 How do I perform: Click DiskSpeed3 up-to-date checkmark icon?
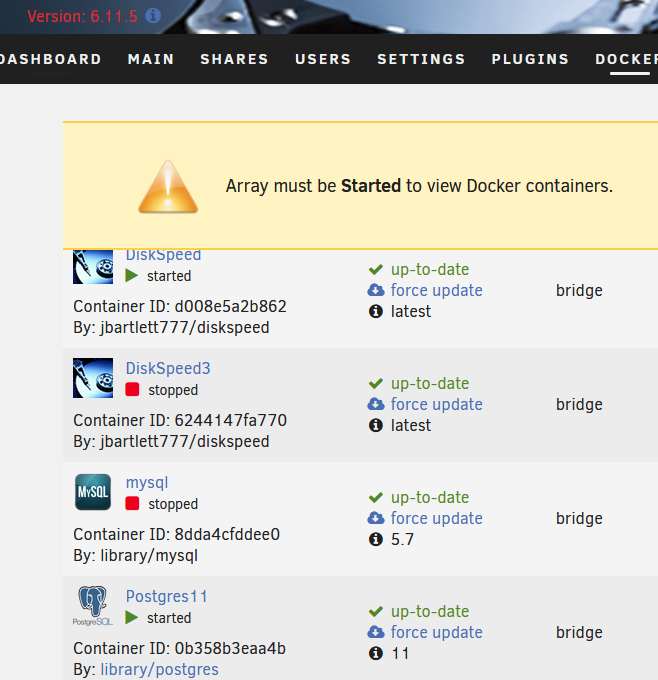(x=376, y=383)
